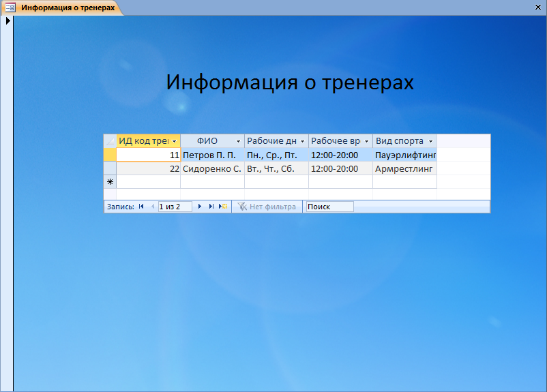Screen dimensions: 547x392
Task: Go to the previous record
Action: tap(153, 207)
